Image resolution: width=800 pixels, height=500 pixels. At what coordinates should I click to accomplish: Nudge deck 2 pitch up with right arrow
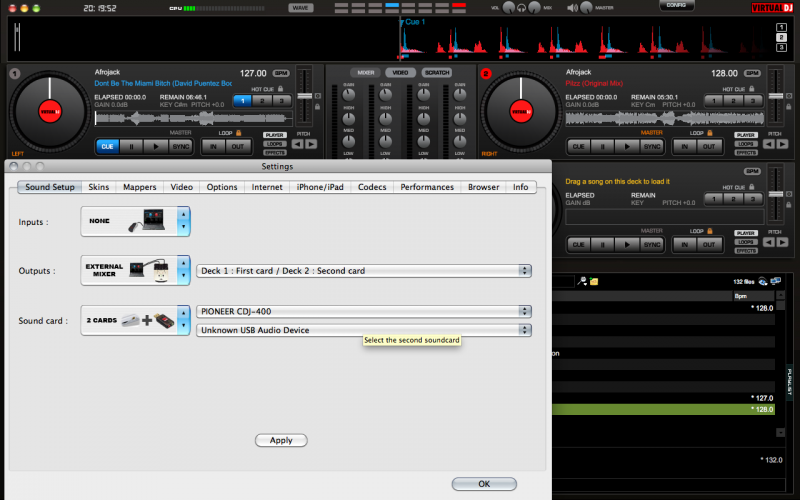point(782,144)
